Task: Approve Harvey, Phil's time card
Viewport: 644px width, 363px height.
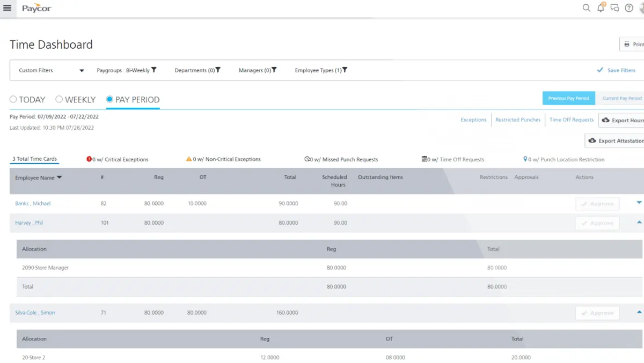Action: click(x=597, y=223)
